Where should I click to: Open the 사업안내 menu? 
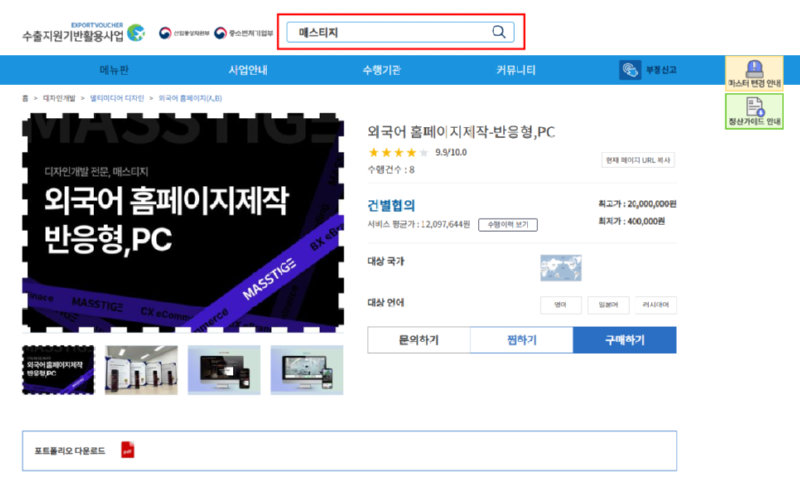tap(248, 70)
